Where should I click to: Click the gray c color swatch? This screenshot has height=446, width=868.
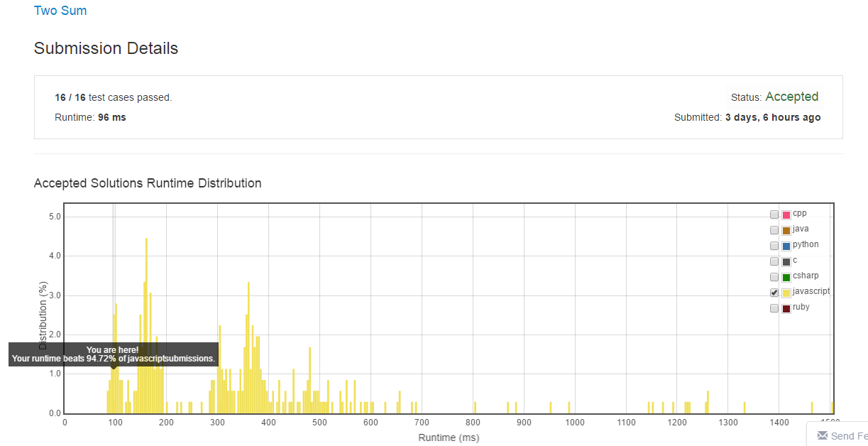click(786, 261)
